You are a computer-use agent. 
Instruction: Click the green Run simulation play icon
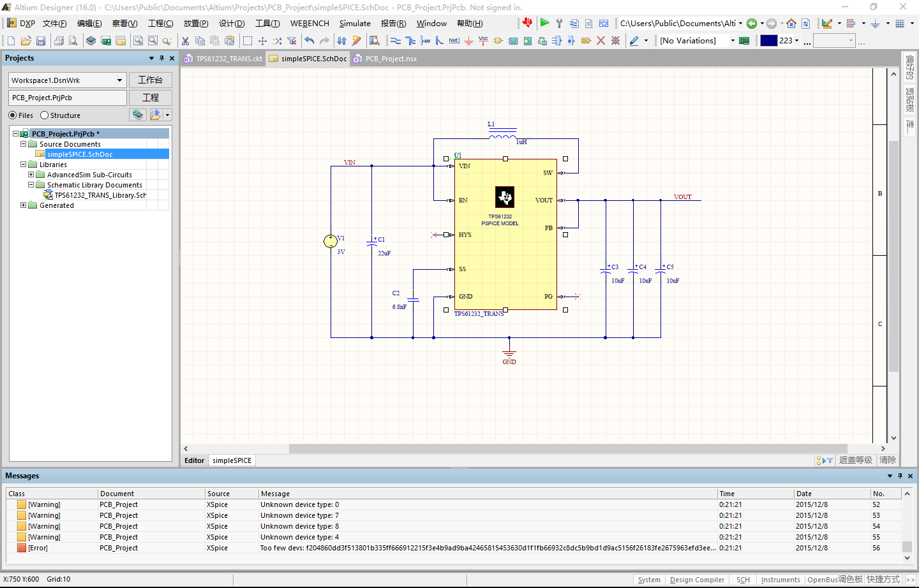tap(544, 23)
